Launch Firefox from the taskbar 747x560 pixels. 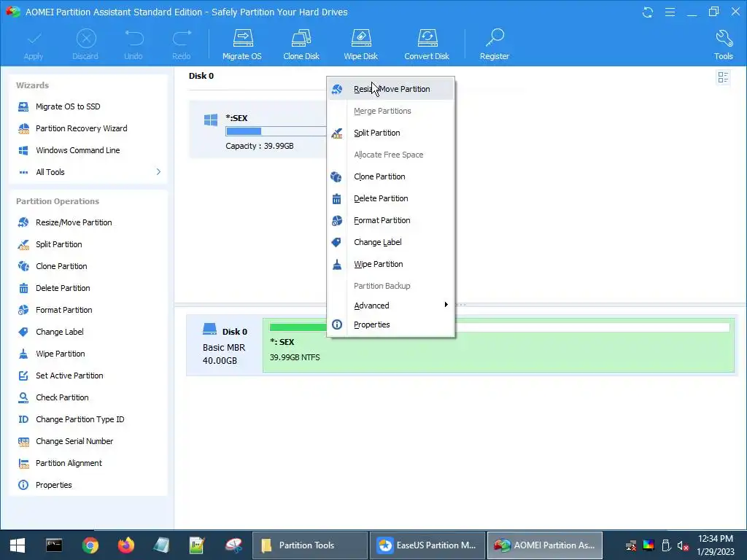126,545
